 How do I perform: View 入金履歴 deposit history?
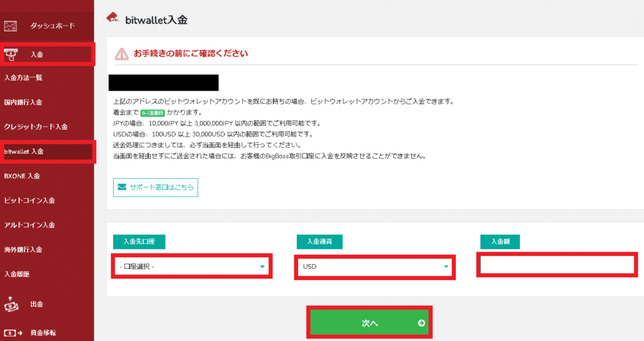pos(17,274)
